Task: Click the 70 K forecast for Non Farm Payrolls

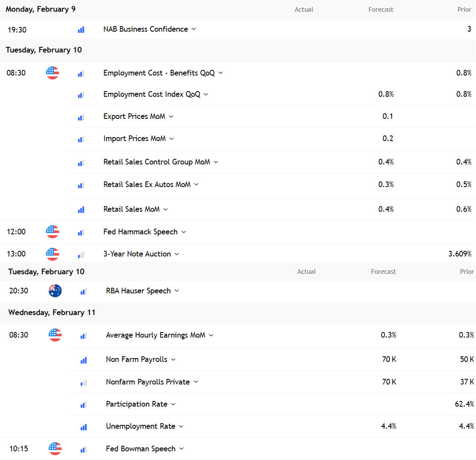Action: 389,360
